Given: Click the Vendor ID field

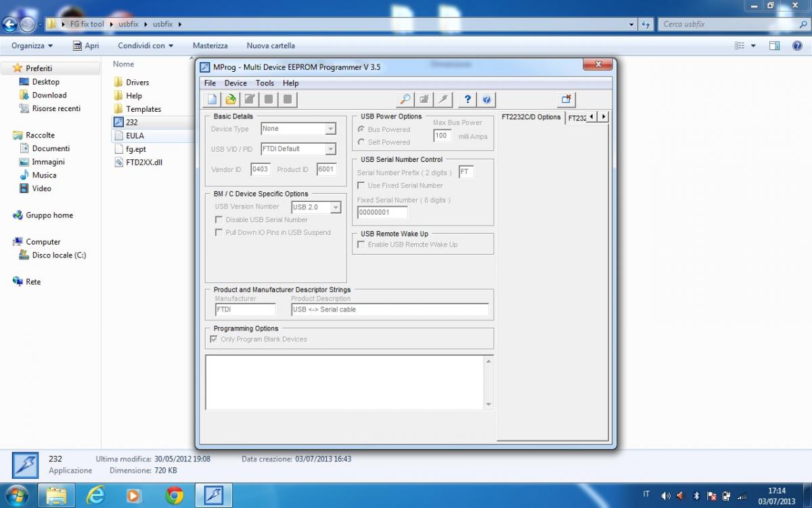Looking at the screenshot, I should pos(260,169).
